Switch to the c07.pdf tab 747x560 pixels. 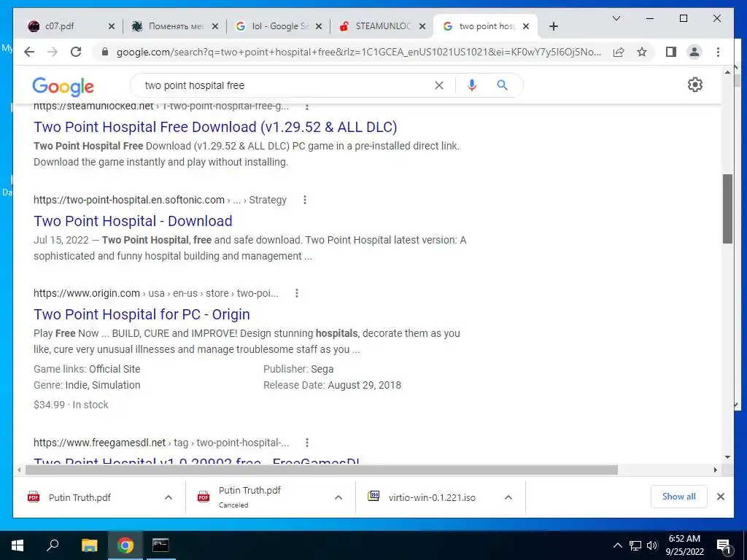(x=66, y=26)
